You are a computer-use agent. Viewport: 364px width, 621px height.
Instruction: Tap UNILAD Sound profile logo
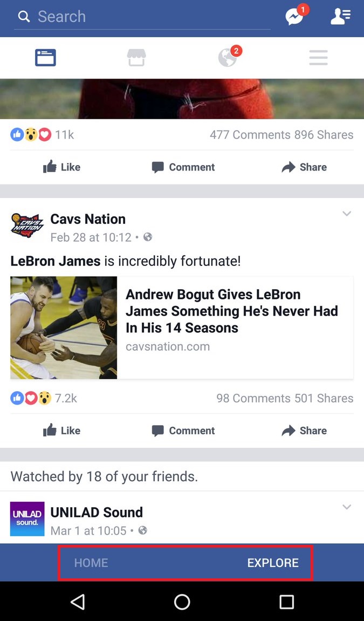tap(28, 519)
